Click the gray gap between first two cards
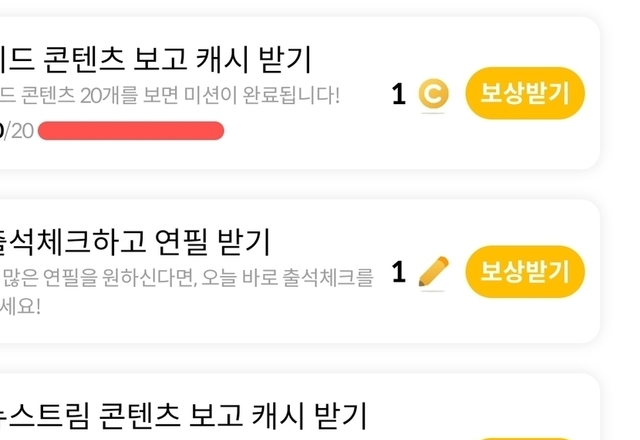 [300, 184]
